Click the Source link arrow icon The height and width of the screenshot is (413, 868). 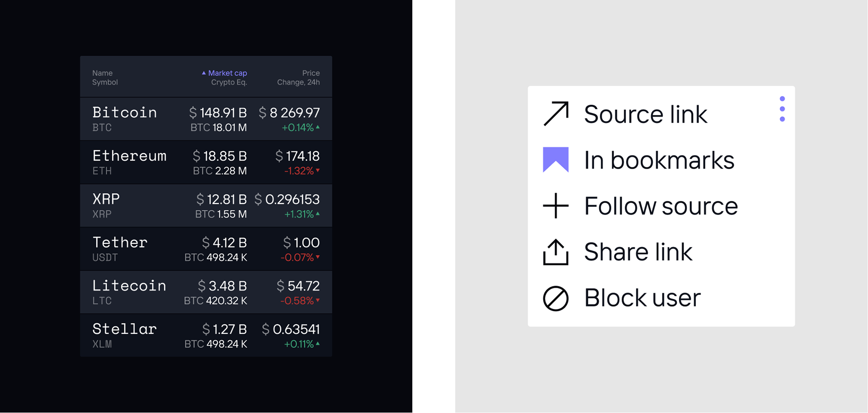pos(556,114)
